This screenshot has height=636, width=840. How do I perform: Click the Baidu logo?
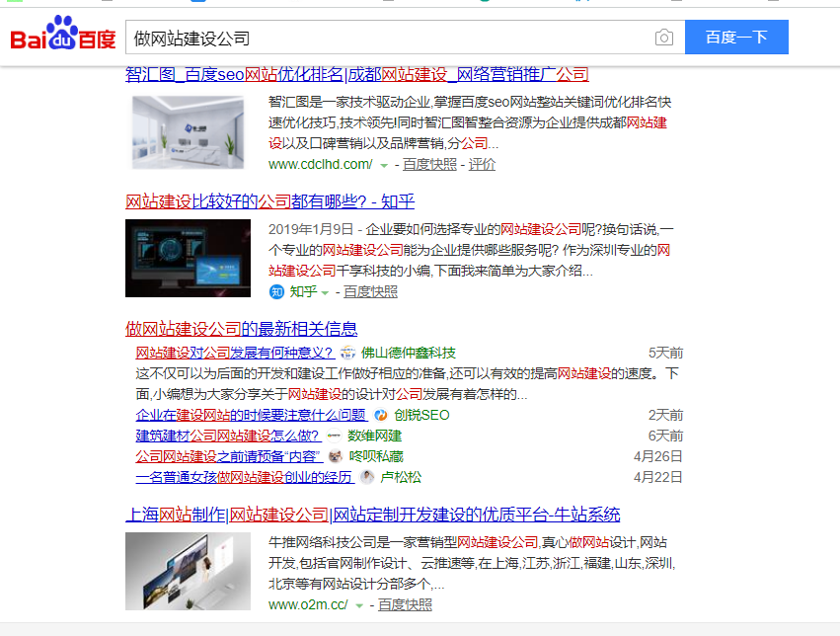pyautogui.click(x=62, y=35)
